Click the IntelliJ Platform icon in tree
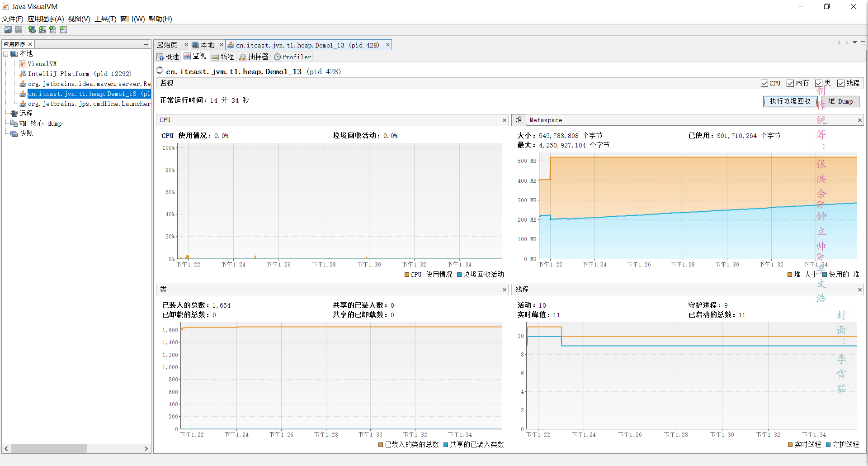Image resolution: width=868 pixels, height=466 pixels. [23, 74]
